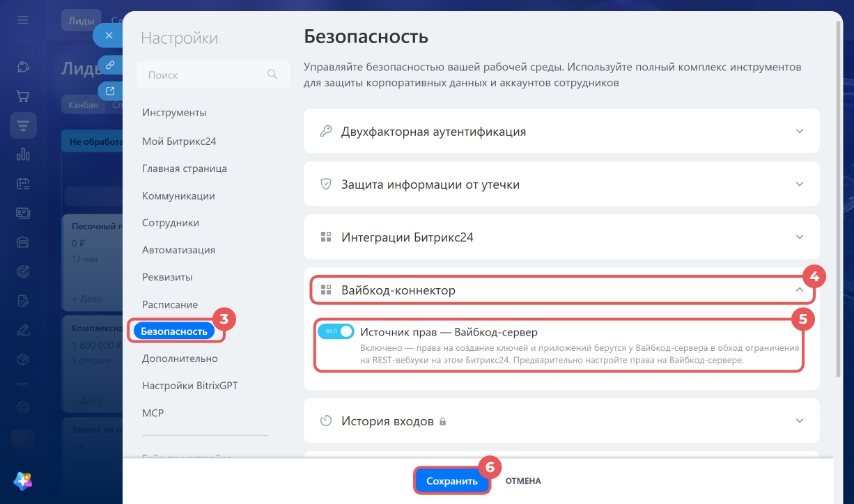The width and height of the screenshot is (854, 504).
Task: Select Канбан view in background page
Action: pyautogui.click(x=83, y=105)
